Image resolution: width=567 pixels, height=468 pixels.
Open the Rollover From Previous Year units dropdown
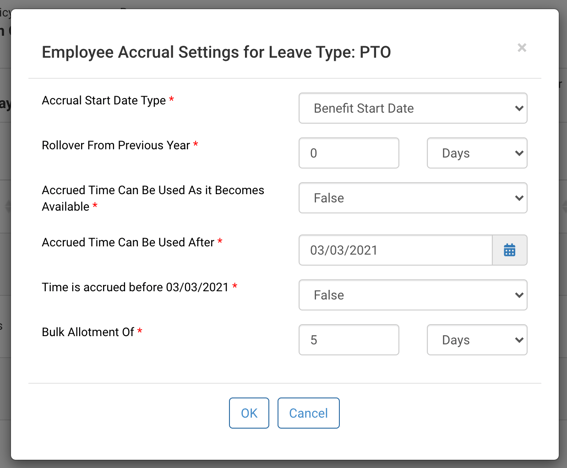point(477,153)
